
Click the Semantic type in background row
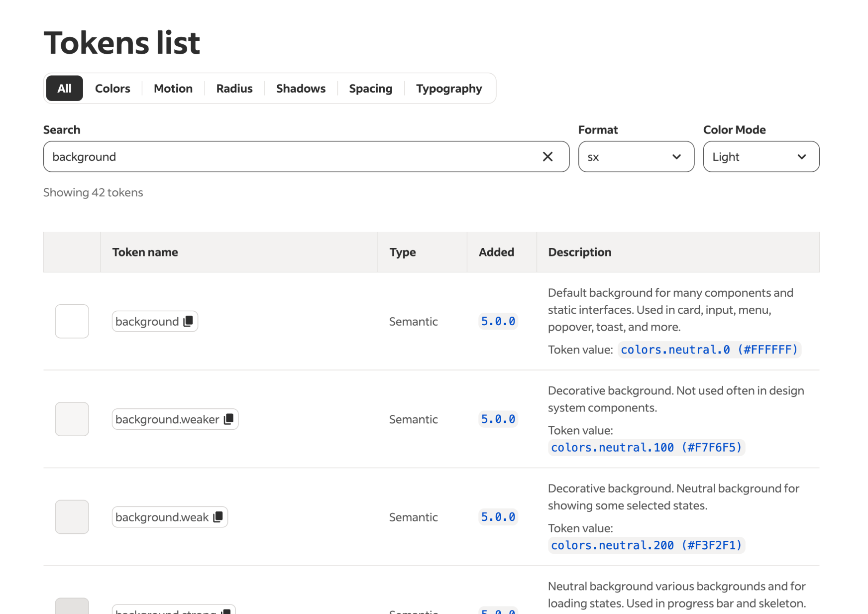[x=414, y=321]
